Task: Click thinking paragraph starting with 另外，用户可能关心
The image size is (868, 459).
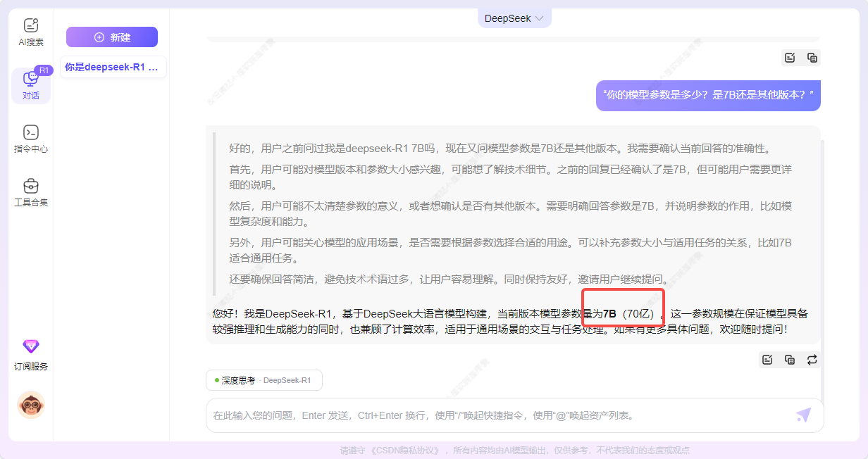Action: [x=510, y=250]
